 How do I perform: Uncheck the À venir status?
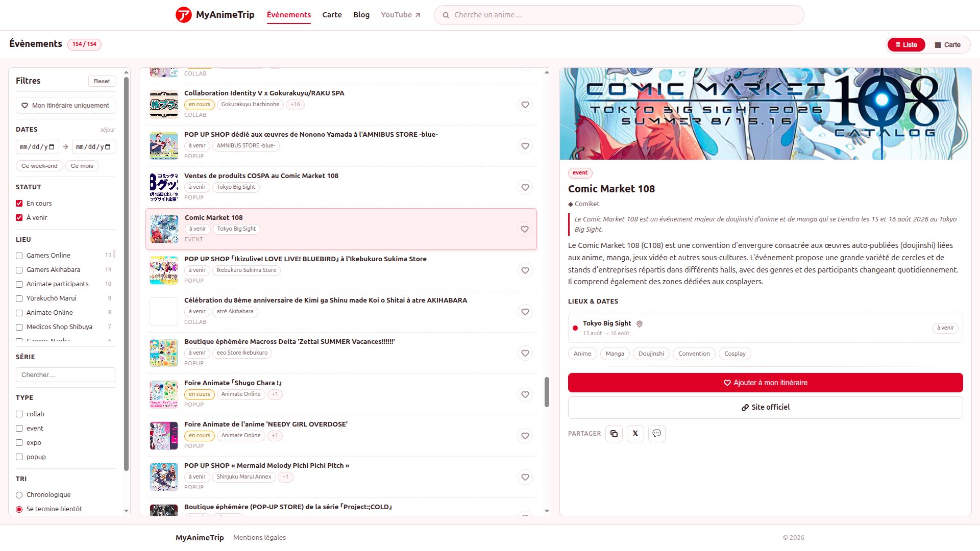[x=19, y=217]
